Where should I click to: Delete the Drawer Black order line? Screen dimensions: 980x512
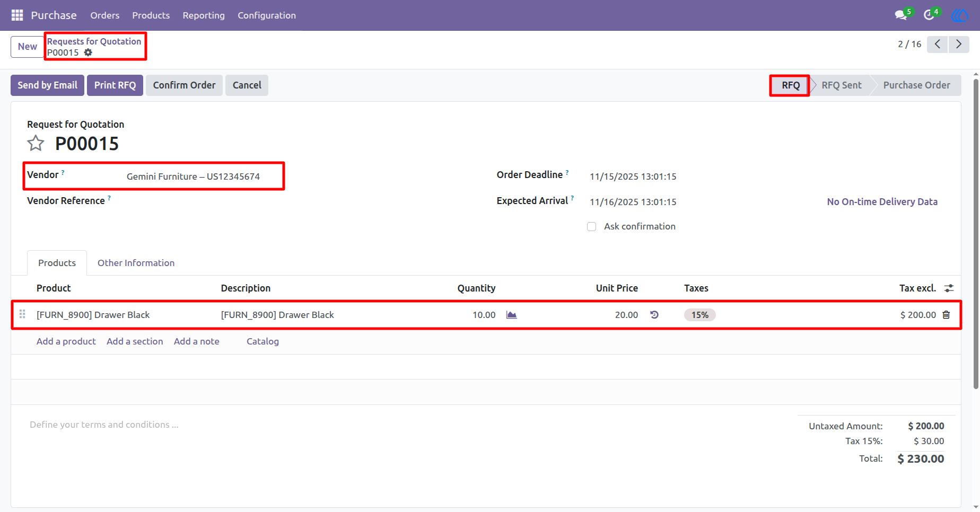point(946,315)
